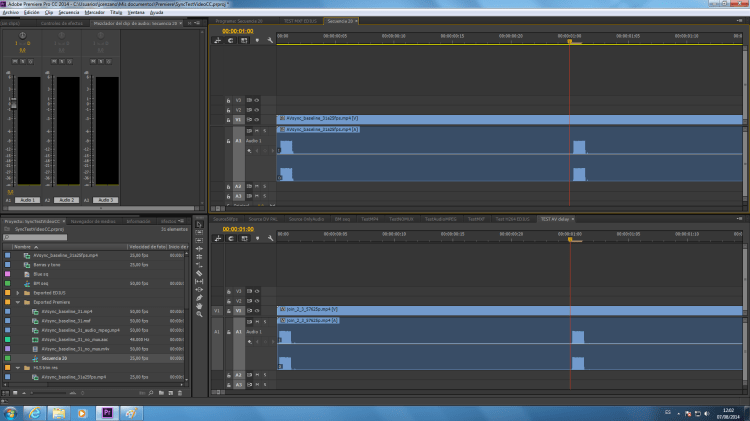Collapse the Exported Premiere bin
The width and height of the screenshot is (750, 421).
coord(18,301)
